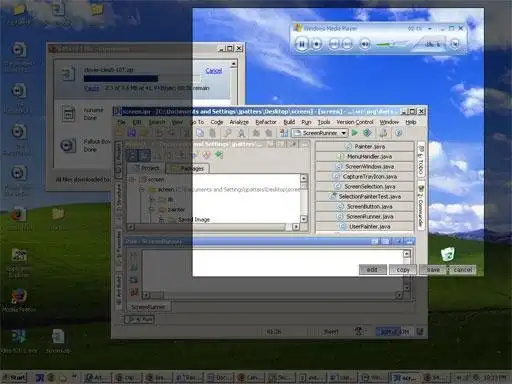The width and height of the screenshot is (512, 384).
Task: Click the system clock in the taskbar tray
Action: click(x=496, y=378)
